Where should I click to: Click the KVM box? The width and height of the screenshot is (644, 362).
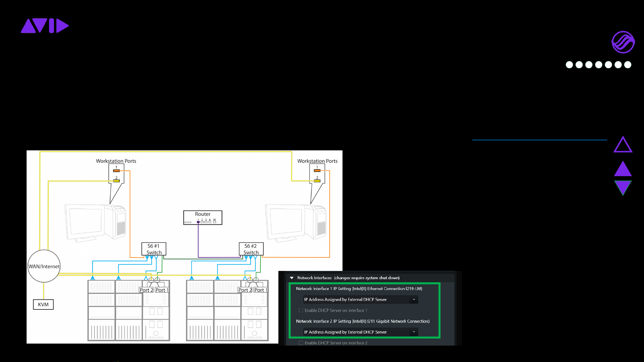click(43, 304)
